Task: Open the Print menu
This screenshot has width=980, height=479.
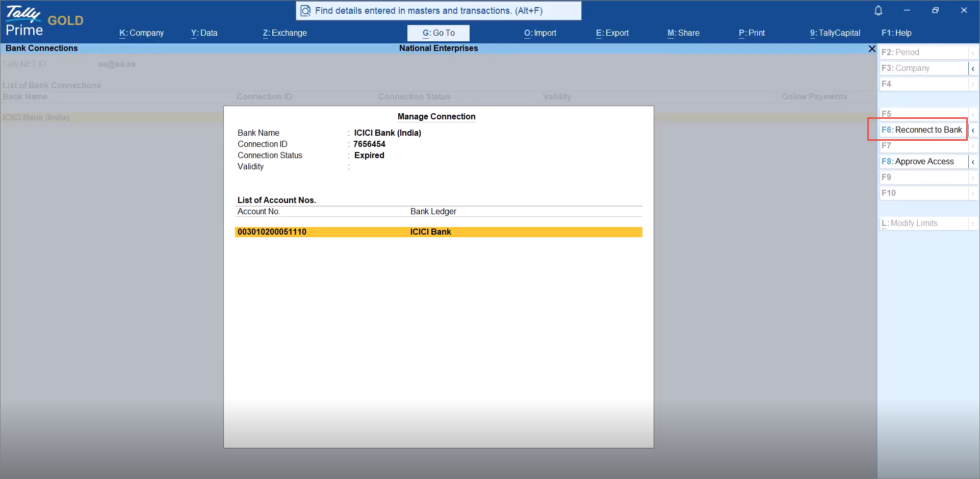Action: coord(751,33)
